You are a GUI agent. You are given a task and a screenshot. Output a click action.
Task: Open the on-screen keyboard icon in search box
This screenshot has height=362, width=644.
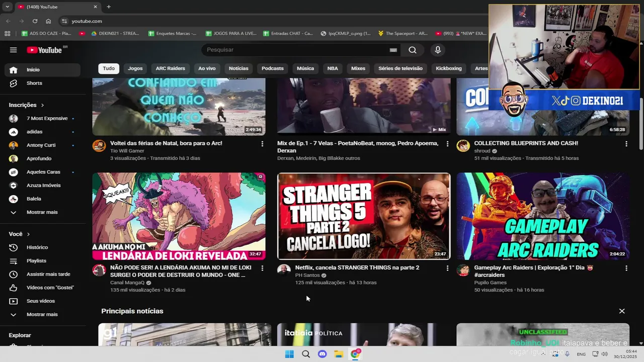pyautogui.click(x=393, y=50)
